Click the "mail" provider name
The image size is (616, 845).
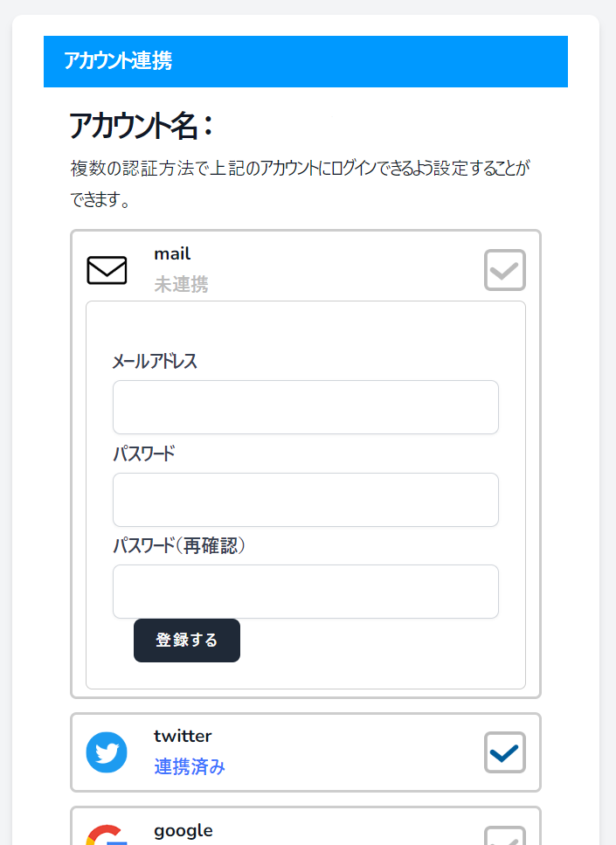172,254
